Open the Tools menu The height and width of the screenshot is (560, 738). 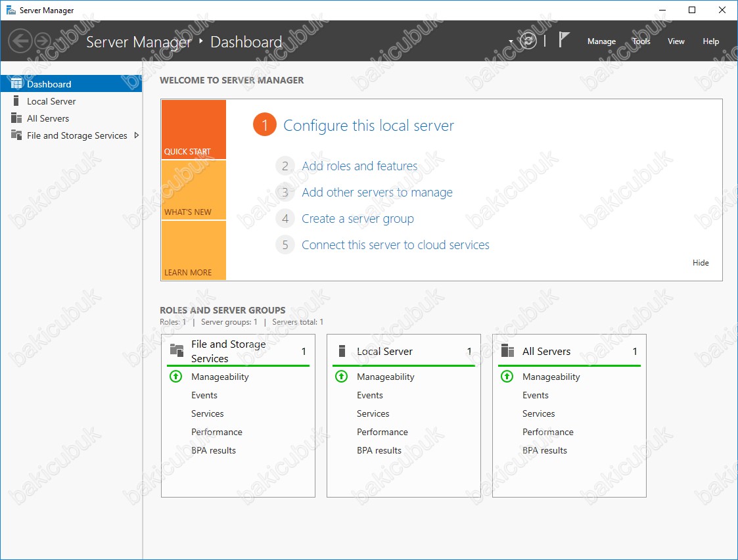641,41
